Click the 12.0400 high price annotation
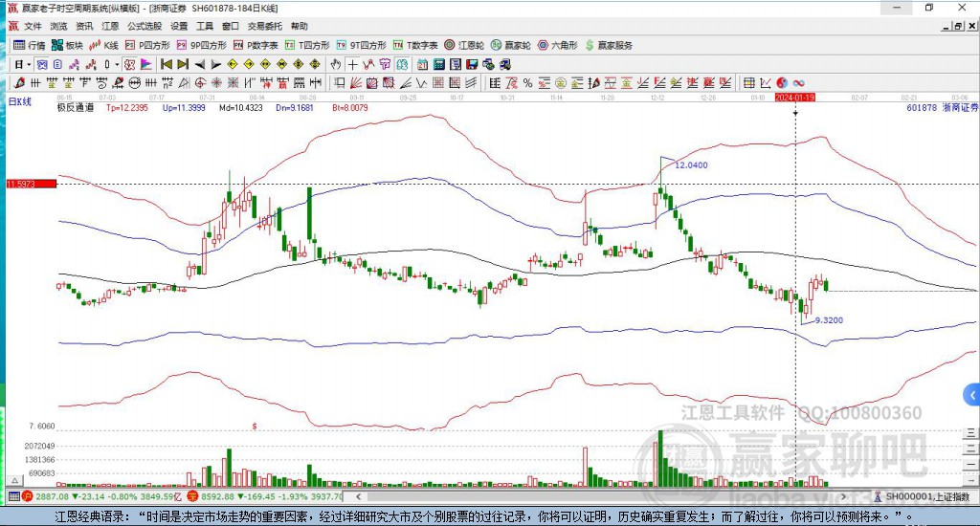The height and width of the screenshot is (526, 980). (691, 164)
